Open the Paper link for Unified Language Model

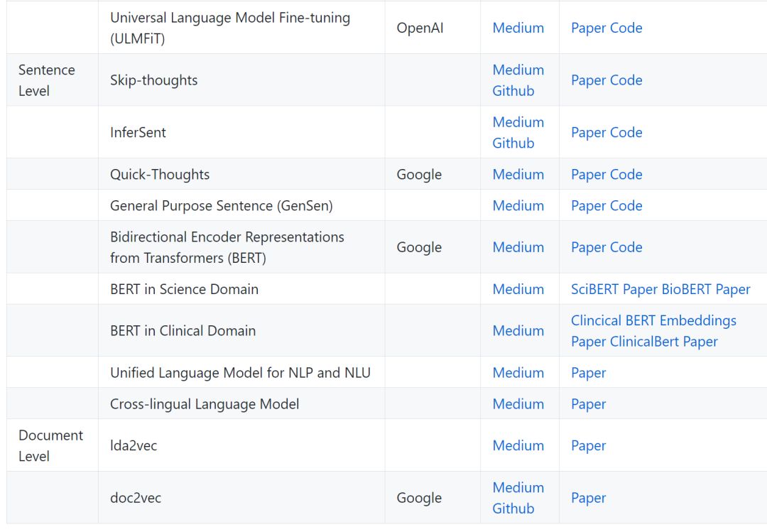pyautogui.click(x=588, y=373)
